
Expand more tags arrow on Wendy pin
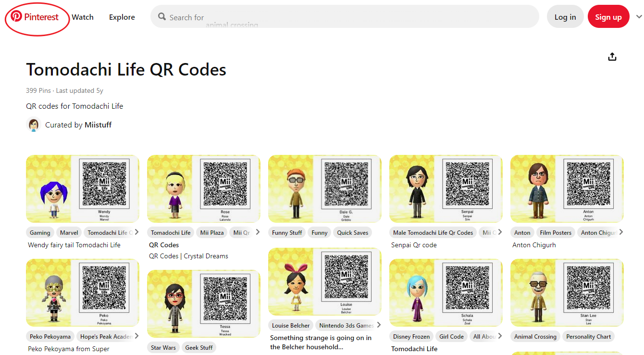point(136,232)
